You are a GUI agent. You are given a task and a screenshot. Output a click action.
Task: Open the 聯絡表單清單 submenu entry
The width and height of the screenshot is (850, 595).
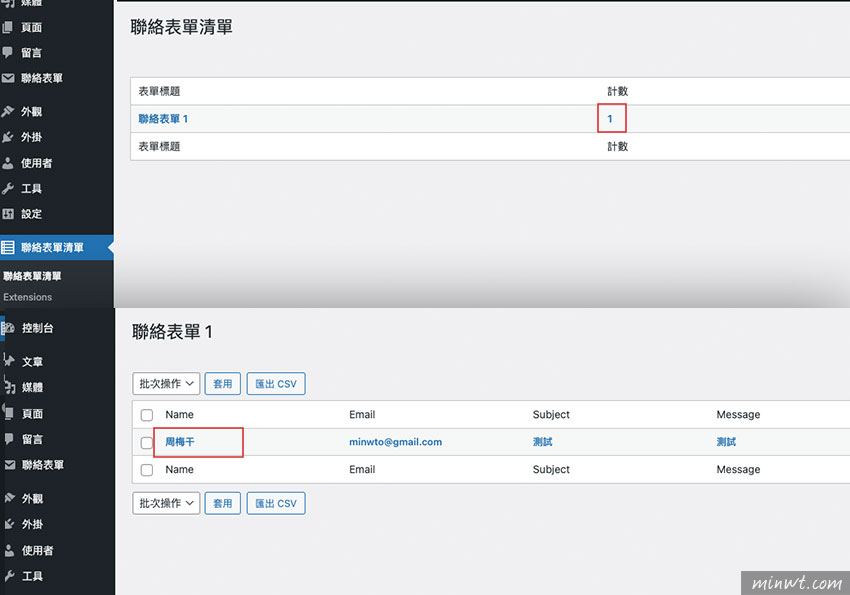pyautogui.click(x=32, y=276)
